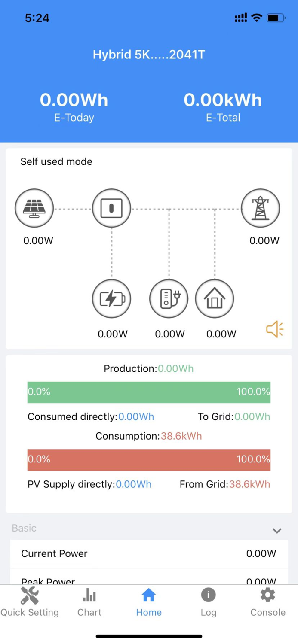Mute alerts with the speaker icon
The height and width of the screenshot is (644, 298).
coord(274,328)
